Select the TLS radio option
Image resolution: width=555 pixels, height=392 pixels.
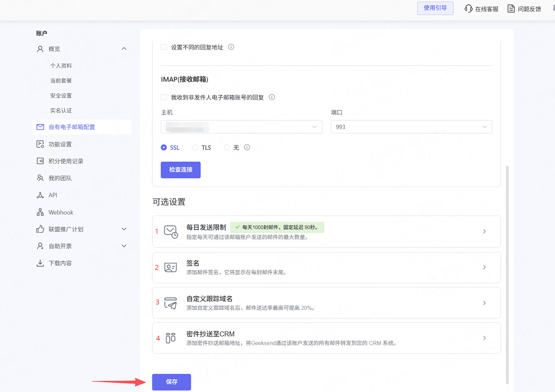(x=196, y=148)
